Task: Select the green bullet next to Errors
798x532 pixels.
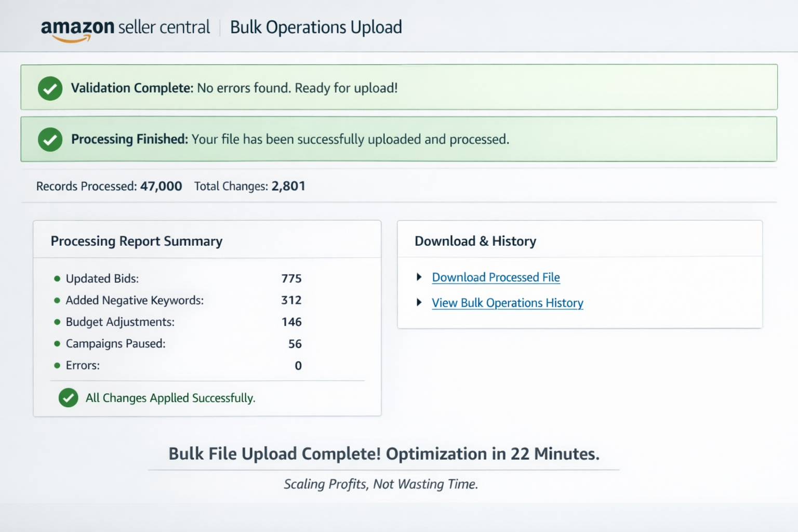Action: 57,365
